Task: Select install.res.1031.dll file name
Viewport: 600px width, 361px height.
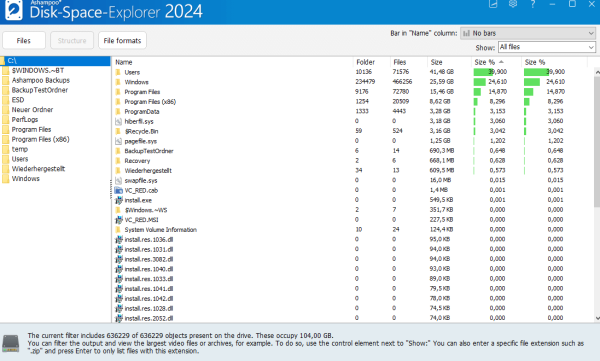Action: tap(148, 249)
